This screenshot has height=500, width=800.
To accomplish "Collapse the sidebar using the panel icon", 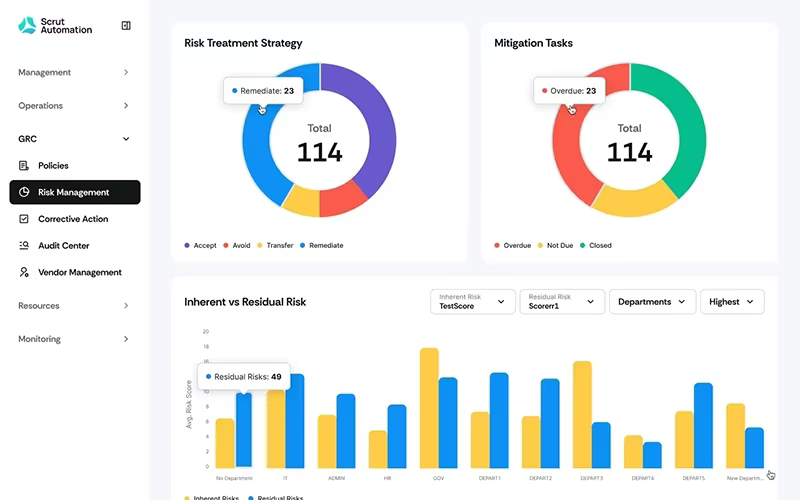I will point(126,26).
